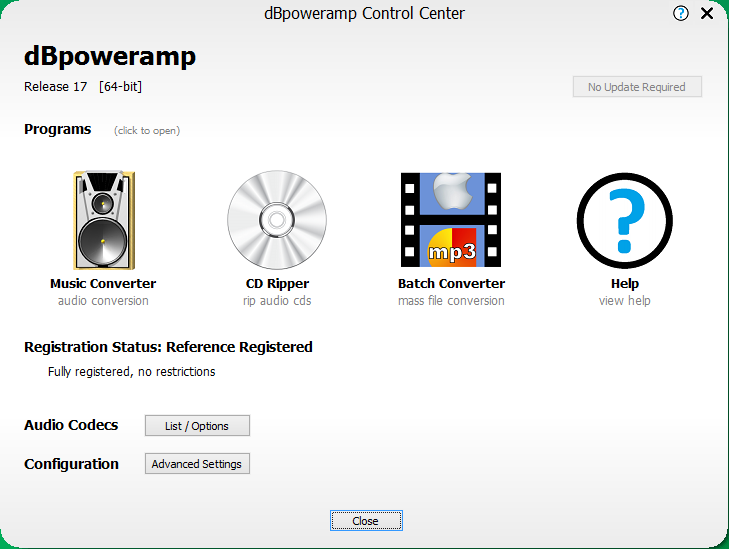Click the Configuration label
Screen dimensions: 729x549
tap(72, 464)
